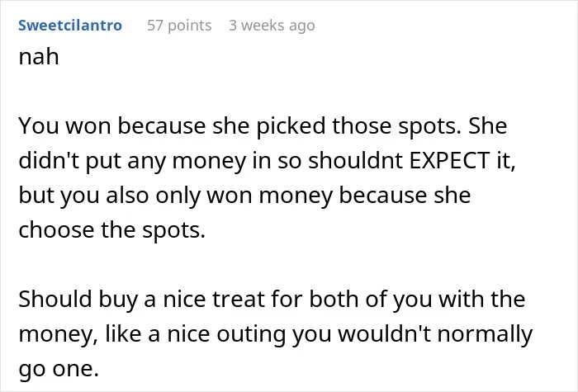
Task: Click the line starting "You won because"
Action: pos(263,126)
